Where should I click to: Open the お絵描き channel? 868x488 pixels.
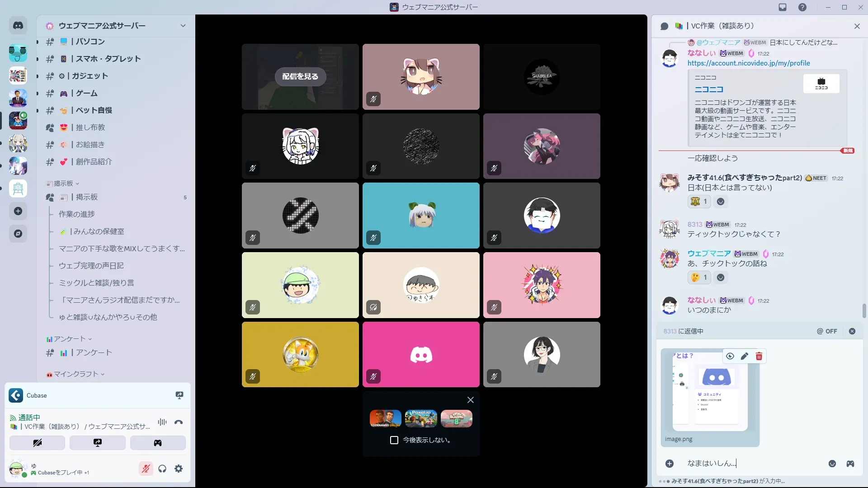(x=90, y=145)
